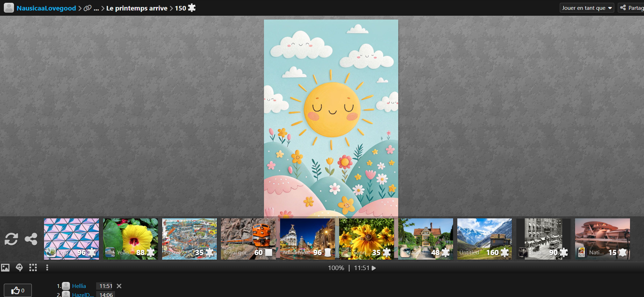644x297 pixels.
Task: Click NausicaaLovegood's avatar icon
Action: click(x=9, y=8)
